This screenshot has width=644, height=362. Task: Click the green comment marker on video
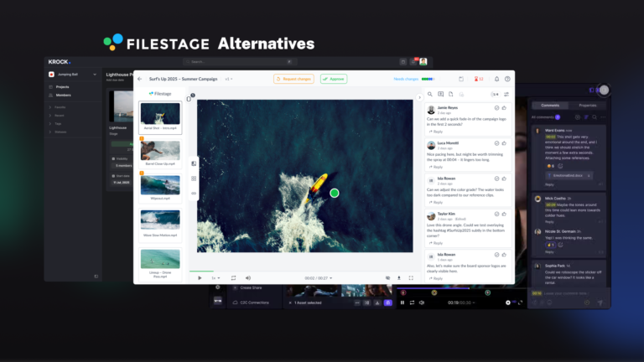(x=335, y=193)
